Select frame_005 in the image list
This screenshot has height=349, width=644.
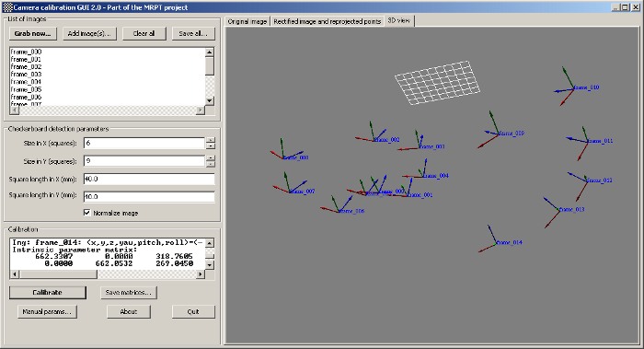point(27,89)
